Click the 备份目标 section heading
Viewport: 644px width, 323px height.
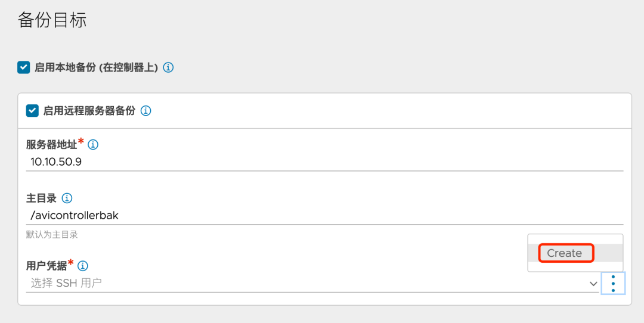(52, 20)
